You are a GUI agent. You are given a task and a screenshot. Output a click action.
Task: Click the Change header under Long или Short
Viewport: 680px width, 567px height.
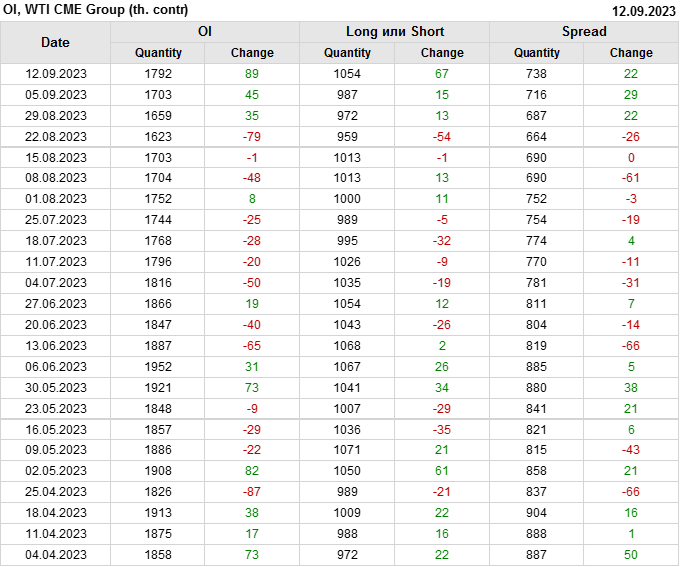click(442, 53)
